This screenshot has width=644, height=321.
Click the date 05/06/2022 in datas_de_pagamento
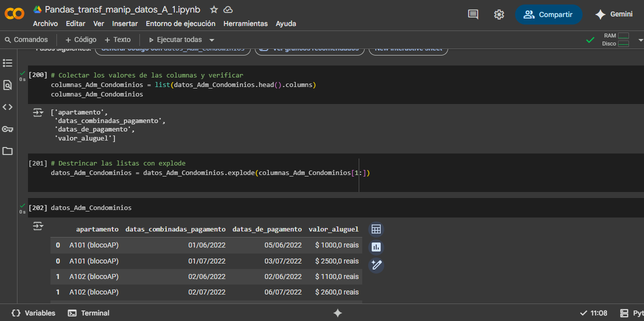283,245
